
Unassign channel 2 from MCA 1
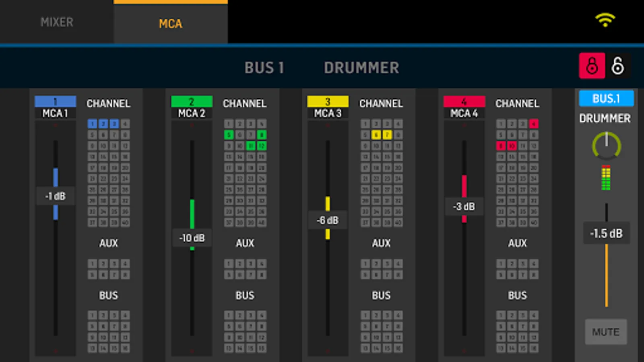pyautogui.click(x=103, y=124)
